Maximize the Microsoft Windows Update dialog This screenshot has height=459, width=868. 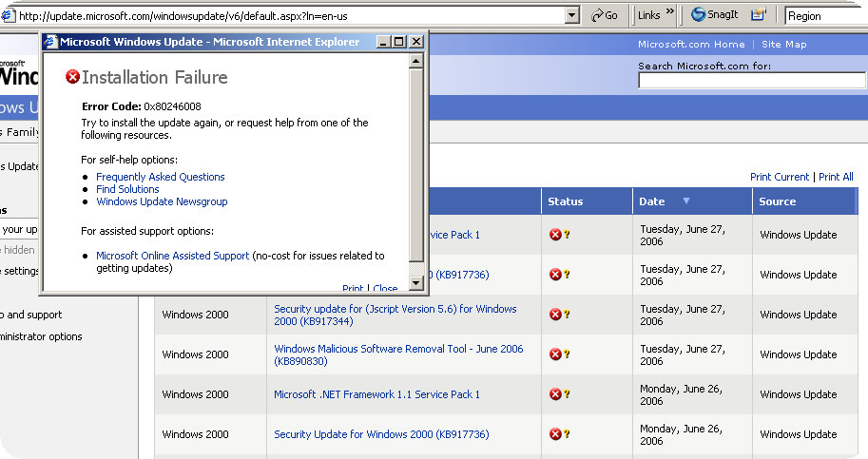(398, 42)
